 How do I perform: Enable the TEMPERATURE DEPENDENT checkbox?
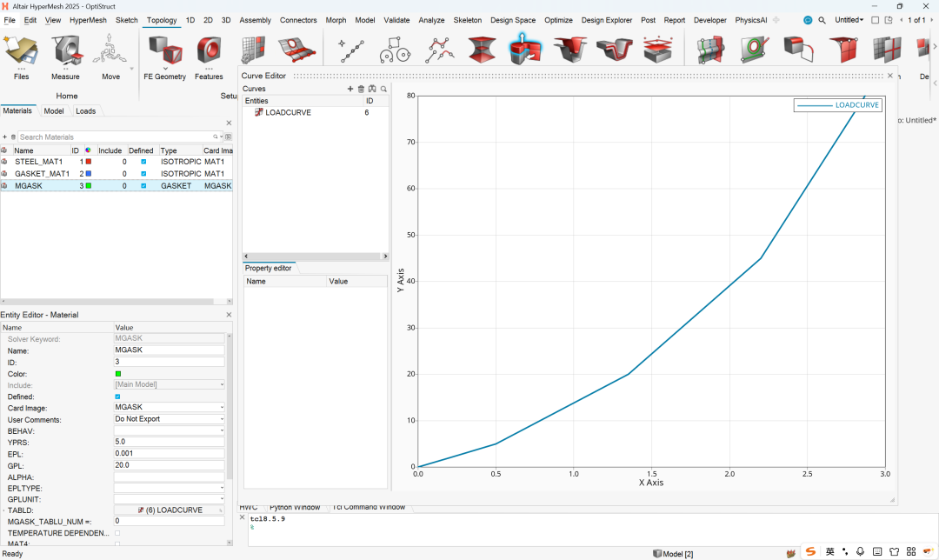click(118, 533)
